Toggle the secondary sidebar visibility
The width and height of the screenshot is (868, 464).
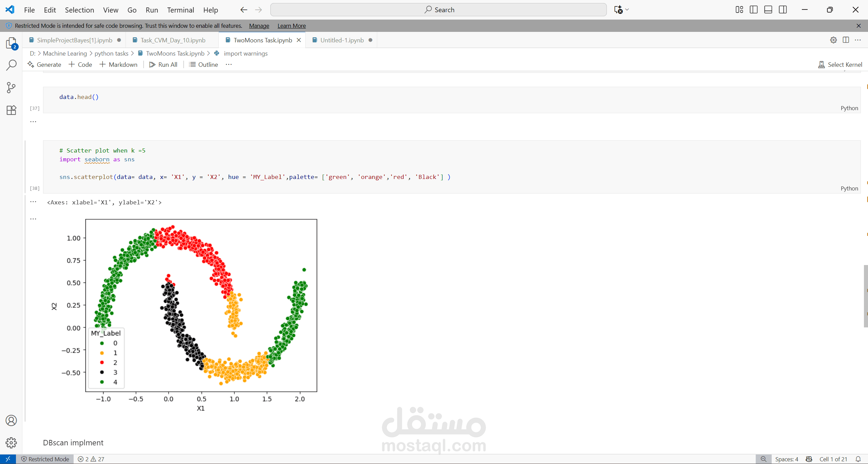point(783,9)
